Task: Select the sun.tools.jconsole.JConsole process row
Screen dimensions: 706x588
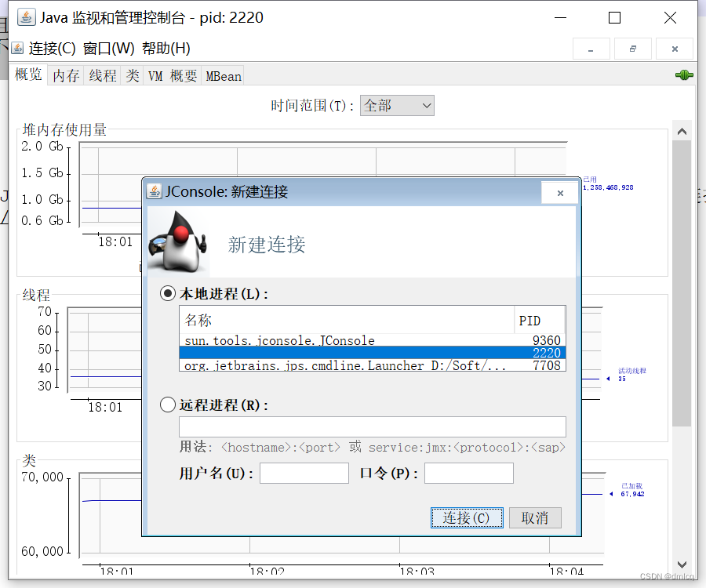Action: [x=373, y=340]
